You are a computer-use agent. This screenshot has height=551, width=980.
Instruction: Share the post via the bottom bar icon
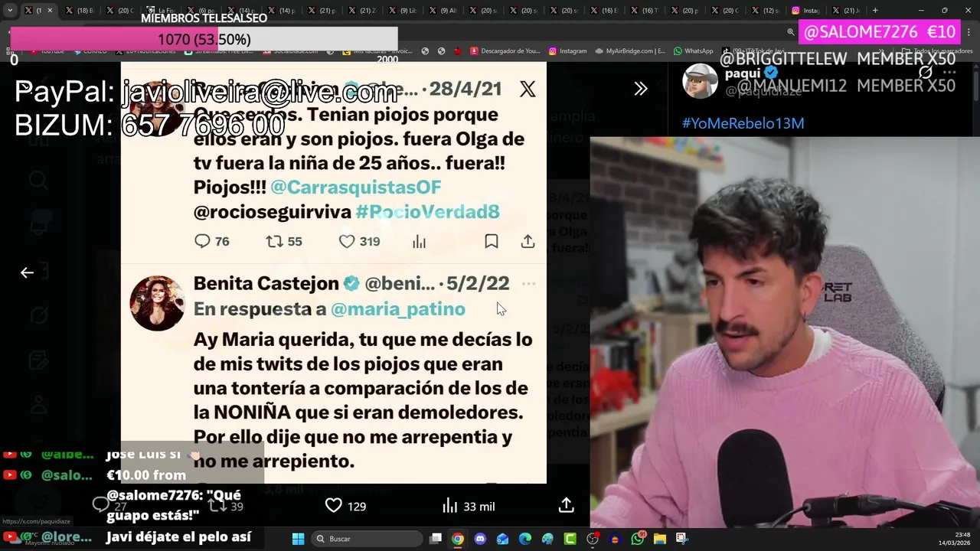point(566,505)
